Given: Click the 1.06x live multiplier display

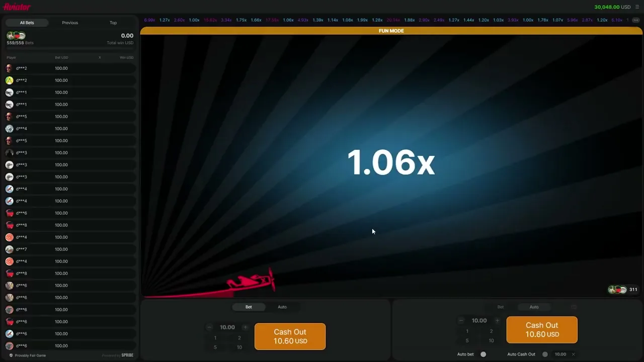Looking at the screenshot, I should 391,162.
